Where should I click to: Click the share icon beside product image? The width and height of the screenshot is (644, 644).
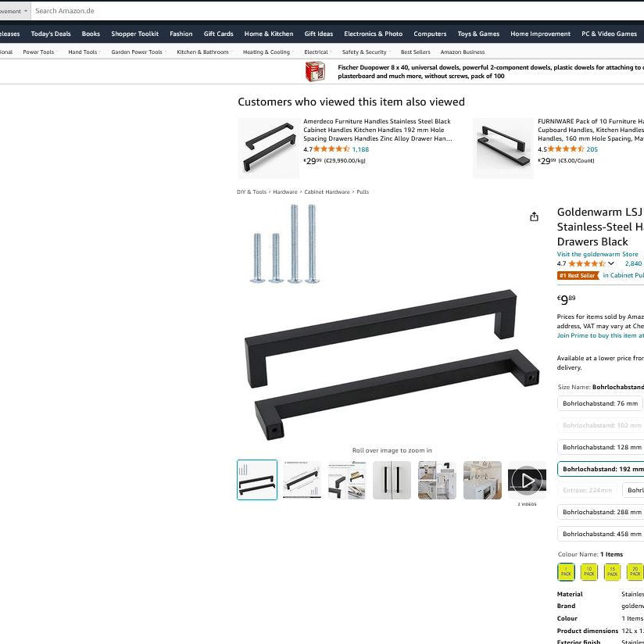coord(534,216)
